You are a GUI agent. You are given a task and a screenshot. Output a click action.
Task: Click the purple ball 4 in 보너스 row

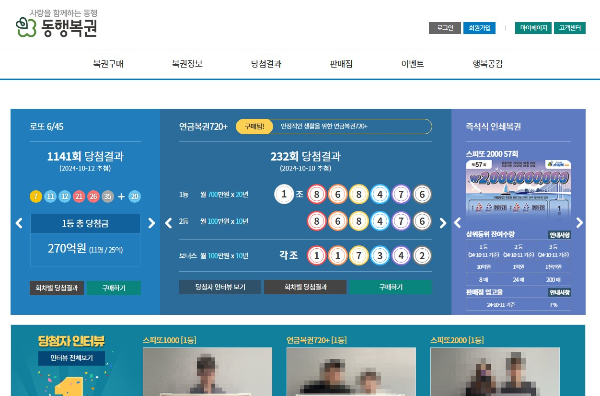(401, 255)
